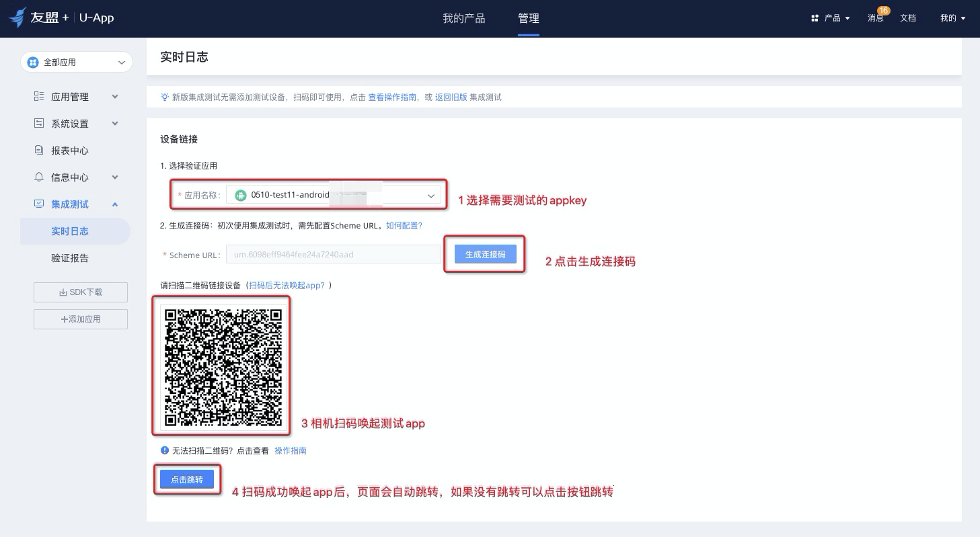Screen dimensions: 980x537
Task: Collapse the 集成测试 chevron
Action: (115, 204)
